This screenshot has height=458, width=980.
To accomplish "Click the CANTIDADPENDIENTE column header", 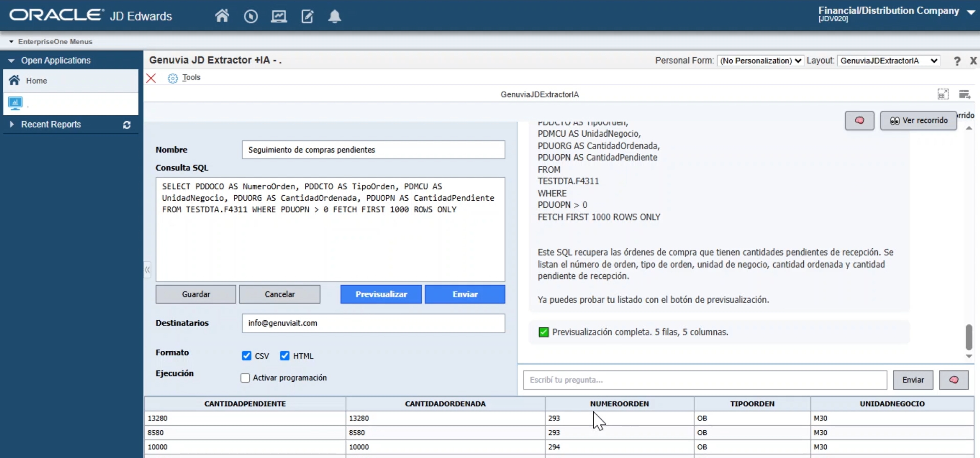I will tap(245, 404).
